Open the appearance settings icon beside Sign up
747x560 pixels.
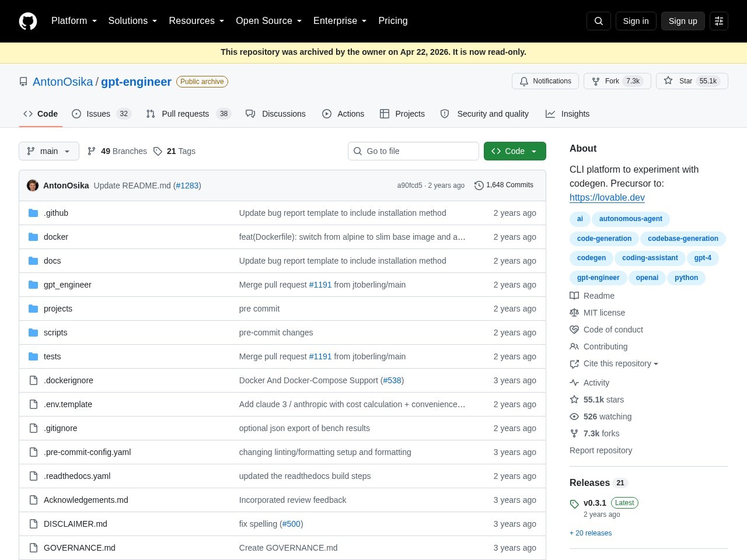tap(719, 21)
